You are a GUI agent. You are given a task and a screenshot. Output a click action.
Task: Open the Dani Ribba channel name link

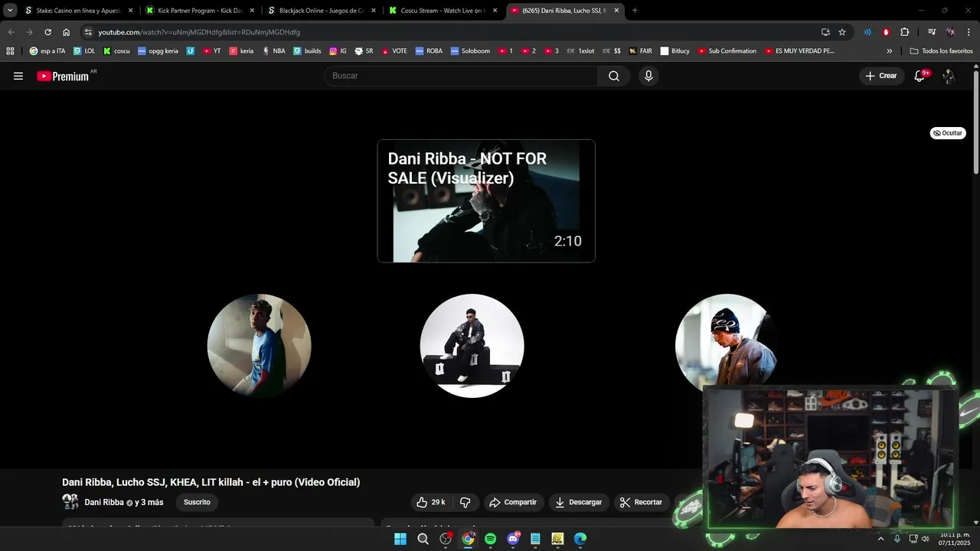(x=104, y=503)
